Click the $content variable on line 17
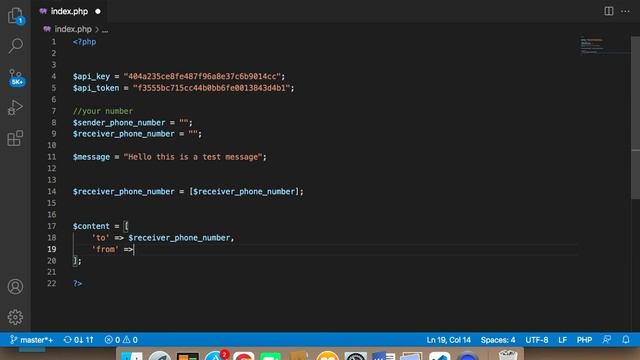Viewport: 640px width, 360px height. [91, 226]
